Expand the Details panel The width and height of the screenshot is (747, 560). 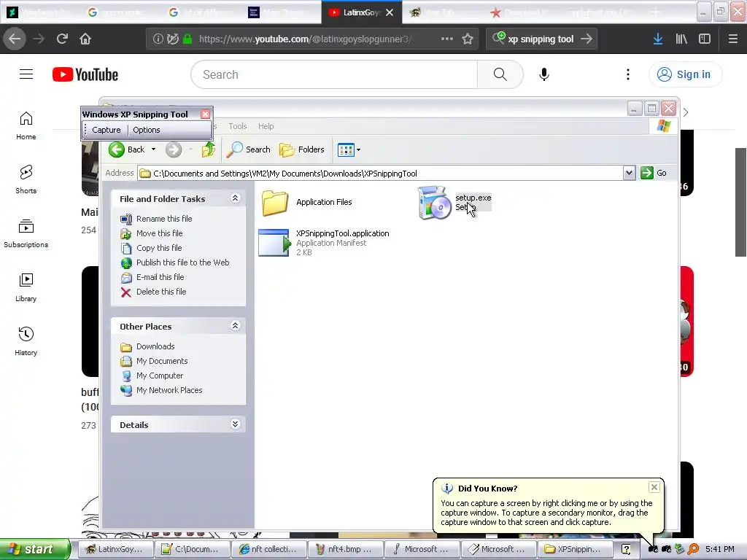coord(235,424)
